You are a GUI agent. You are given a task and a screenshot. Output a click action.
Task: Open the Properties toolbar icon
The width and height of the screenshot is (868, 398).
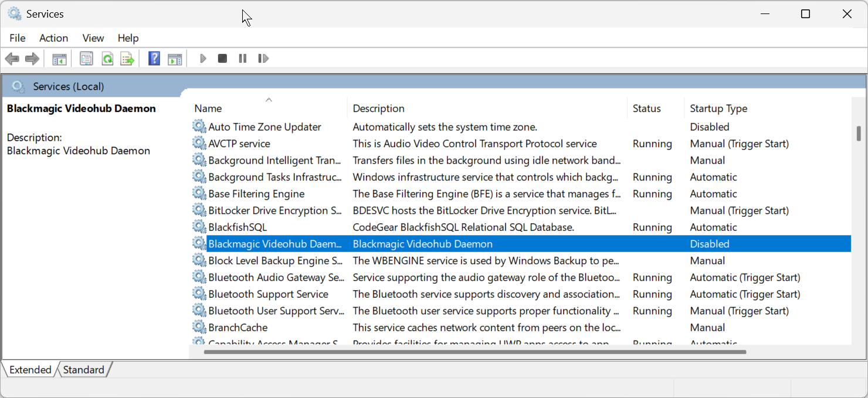pyautogui.click(x=86, y=59)
